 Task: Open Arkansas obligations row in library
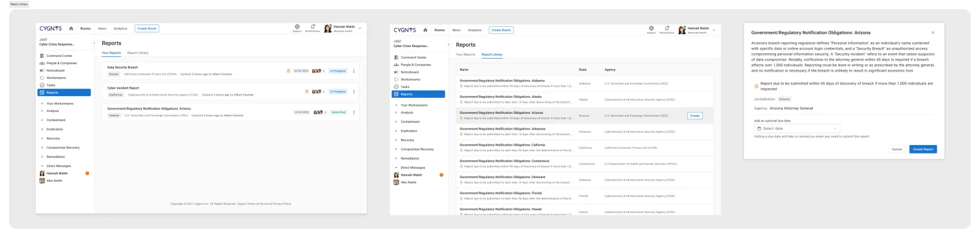tap(585, 132)
